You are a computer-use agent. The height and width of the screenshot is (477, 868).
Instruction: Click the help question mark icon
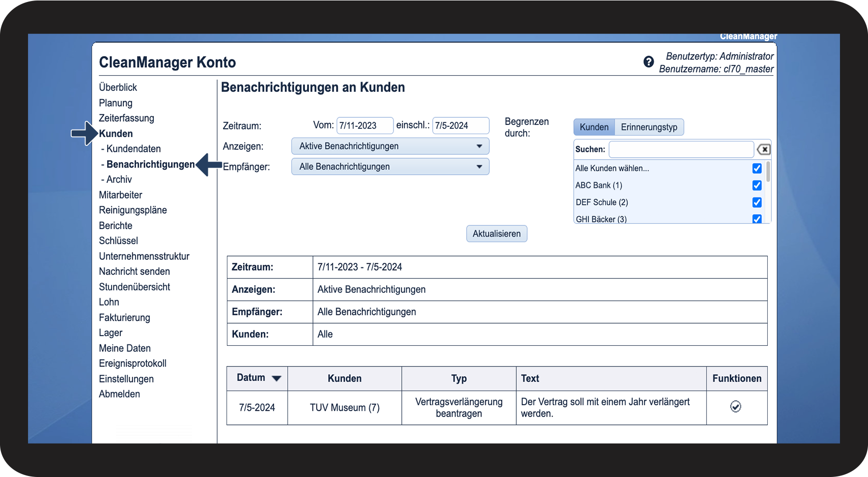point(648,62)
